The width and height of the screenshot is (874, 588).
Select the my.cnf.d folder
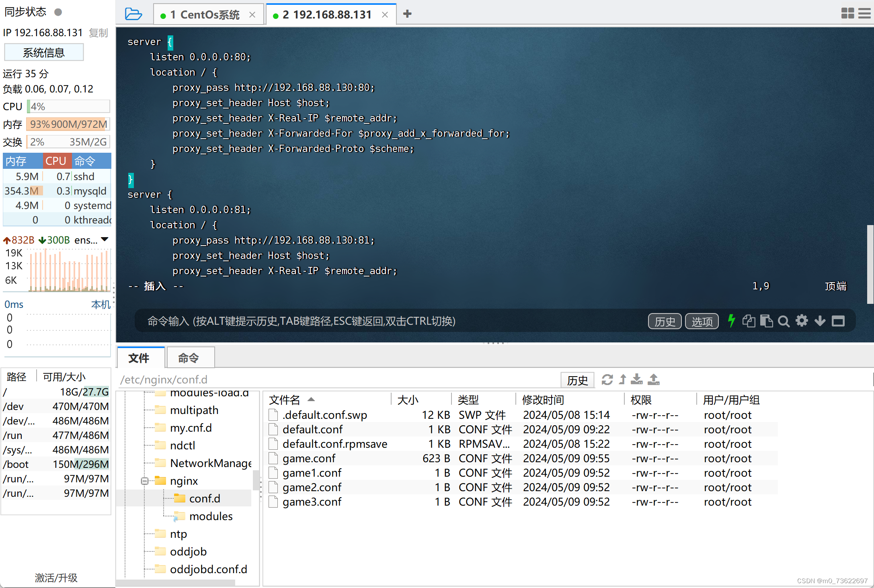183,428
